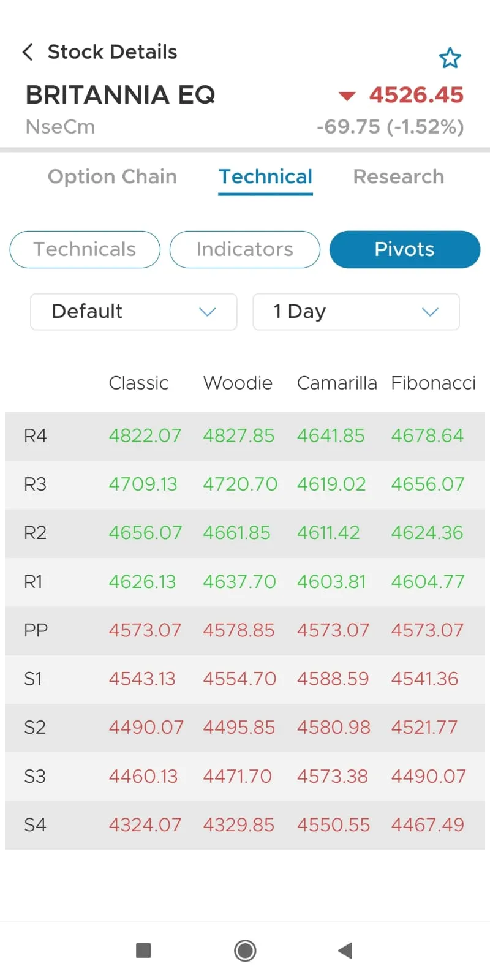Tap the Classic column header
490x980 pixels.
point(138,383)
